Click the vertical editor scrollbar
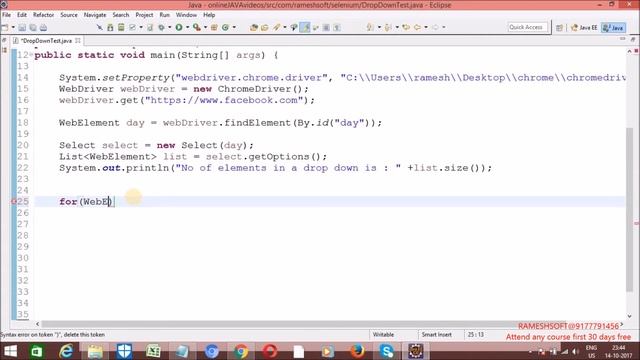Screen dimensions: 640x360 [629, 209]
